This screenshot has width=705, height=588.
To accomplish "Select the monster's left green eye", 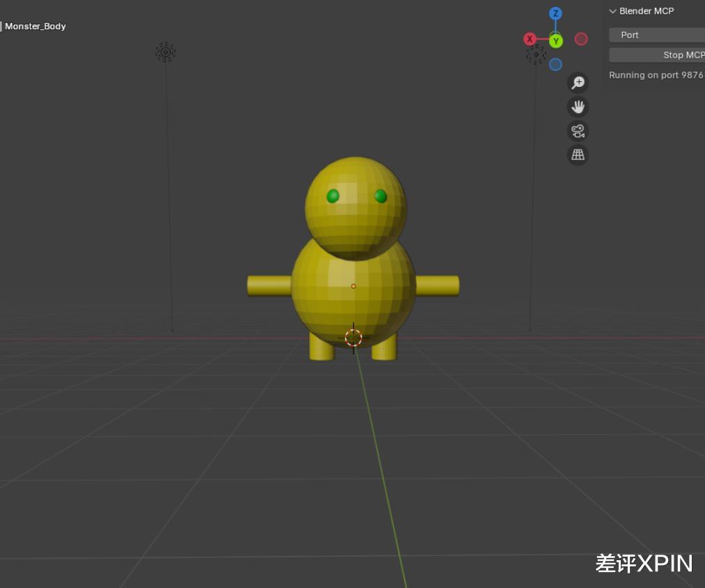I will tap(333, 196).
